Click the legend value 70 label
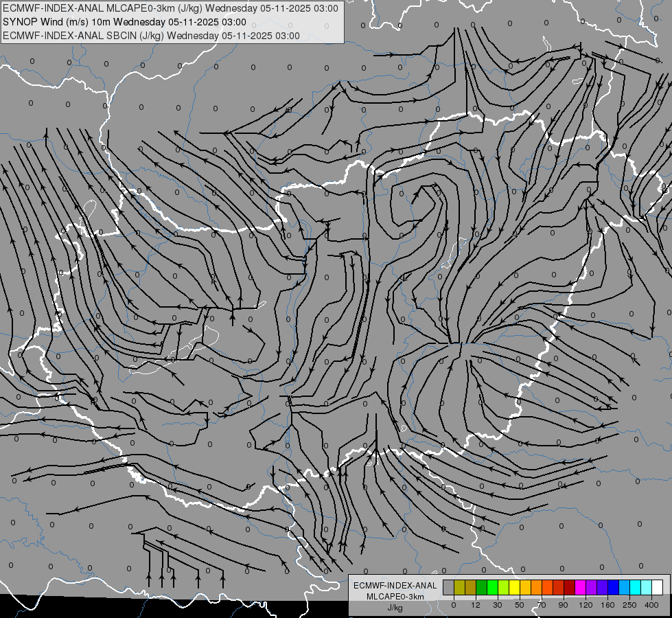Image resolution: width=672 pixels, height=618 pixels. 542,605
